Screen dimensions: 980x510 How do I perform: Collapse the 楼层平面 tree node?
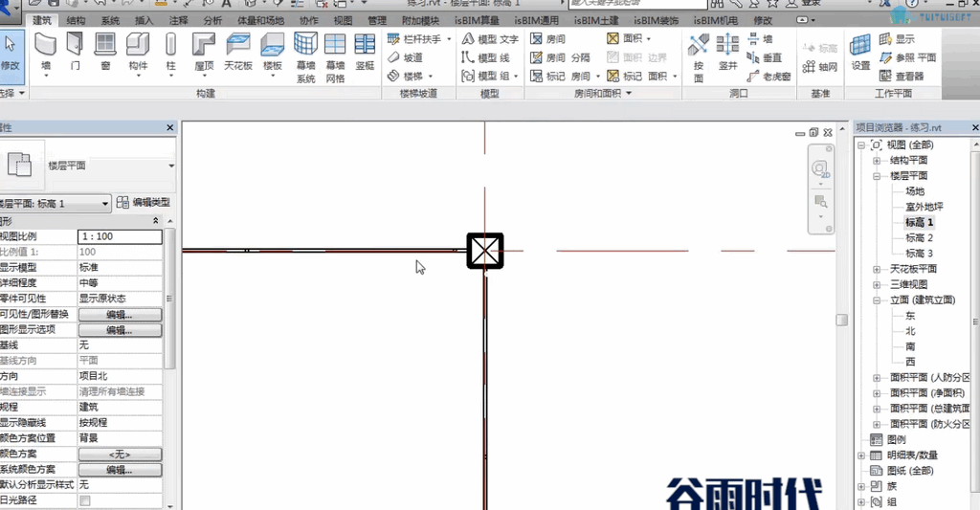(x=877, y=176)
